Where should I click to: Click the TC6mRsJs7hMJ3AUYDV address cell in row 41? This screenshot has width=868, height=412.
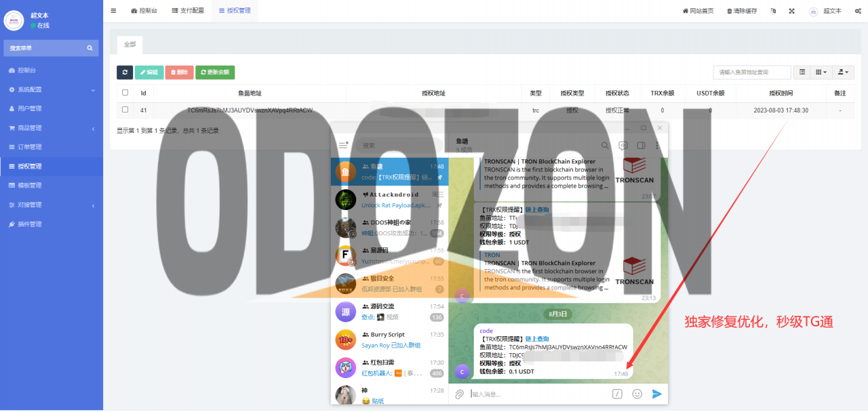click(x=250, y=110)
